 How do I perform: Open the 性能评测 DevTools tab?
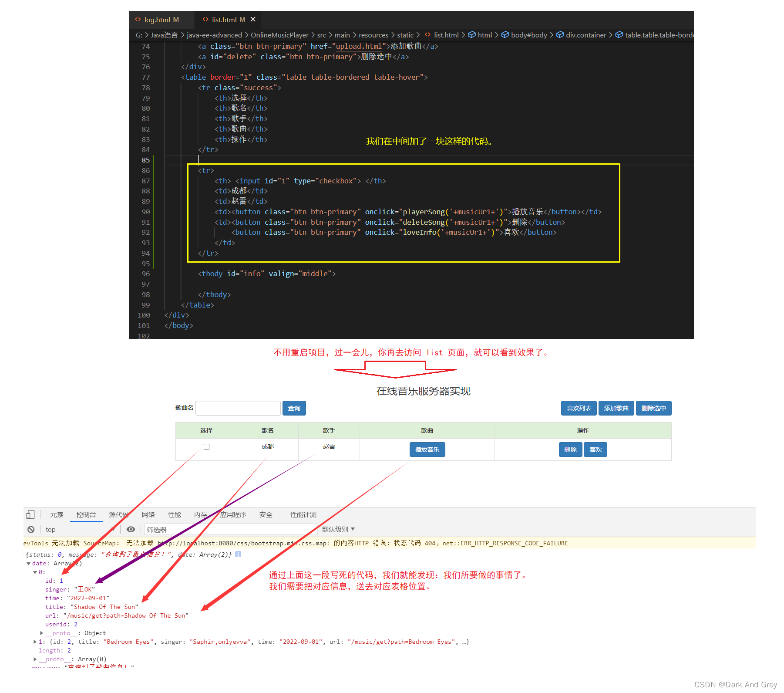(303, 514)
